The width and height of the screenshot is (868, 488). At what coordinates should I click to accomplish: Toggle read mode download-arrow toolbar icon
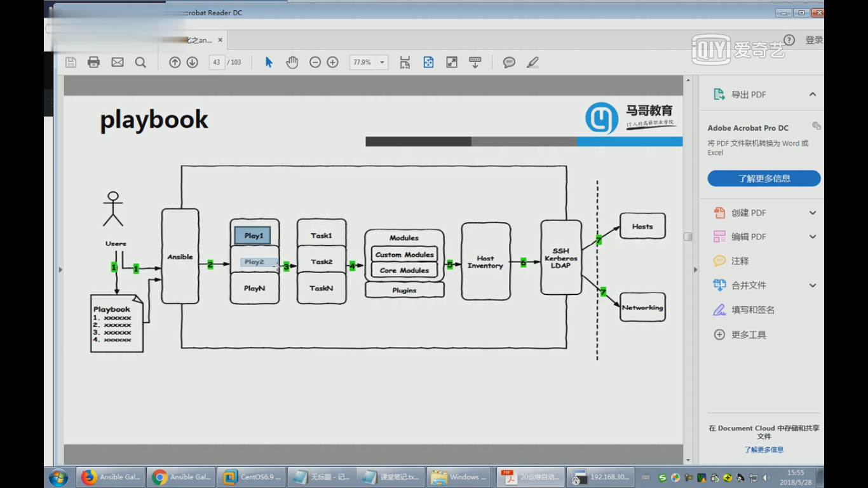click(x=475, y=62)
